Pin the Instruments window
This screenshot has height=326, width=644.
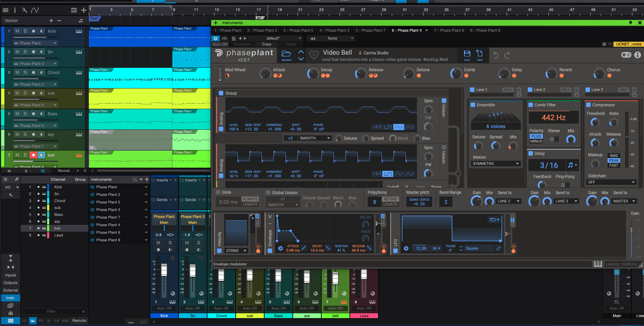coord(630,23)
